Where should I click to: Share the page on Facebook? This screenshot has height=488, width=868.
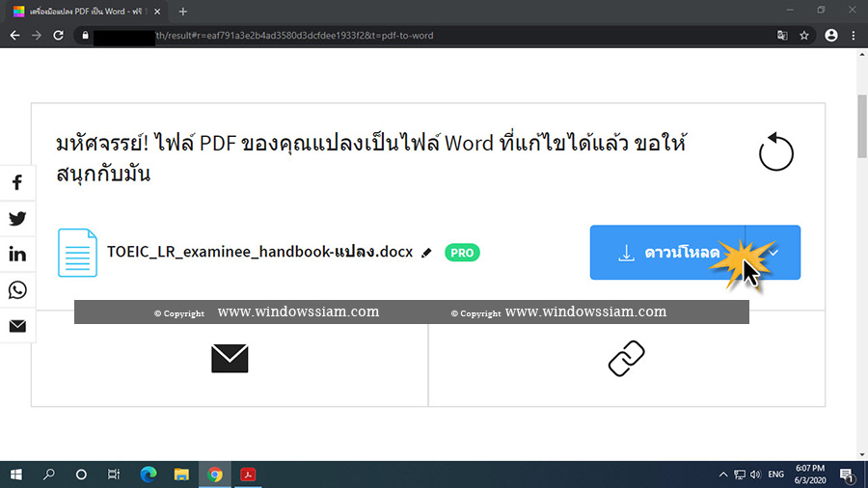(17, 182)
